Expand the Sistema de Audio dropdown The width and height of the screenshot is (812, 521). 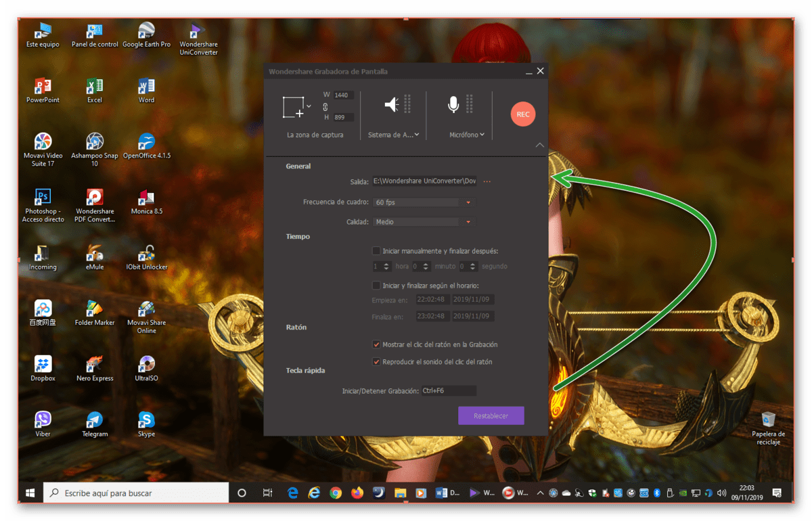pyautogui.click(x=394, y=135)
